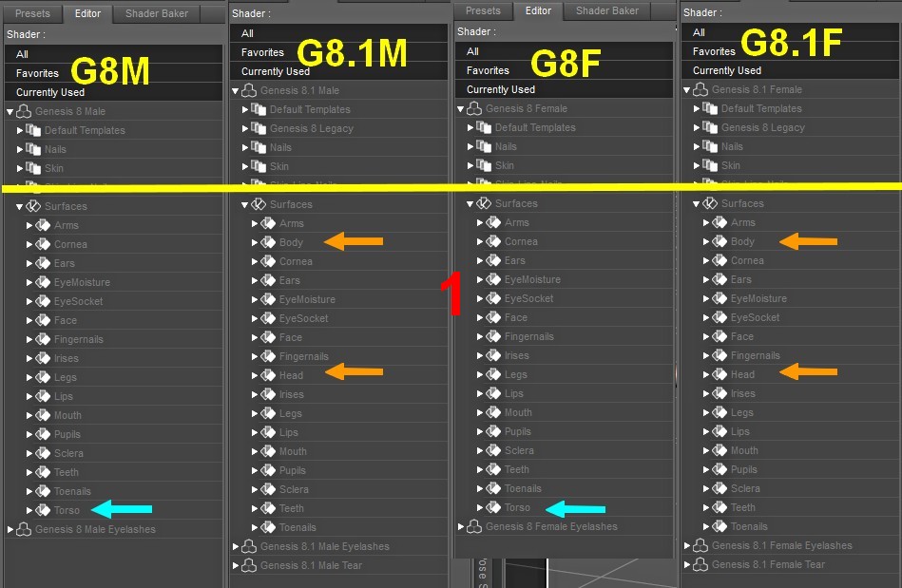902x588 pixels.
Task: Click the Genesis 8.1 Male root figure icon
Action: 248,90
